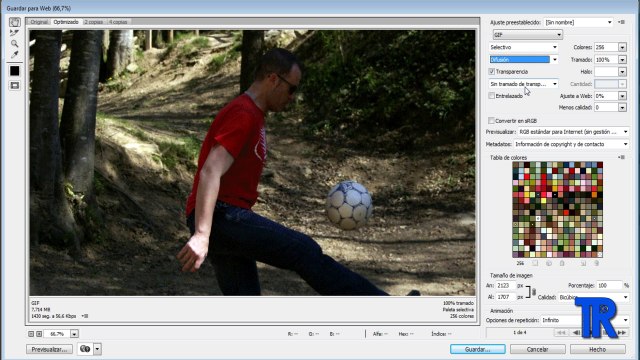Switch to the 2 copias tab
The image size is (640, 360).
point(94,22)
